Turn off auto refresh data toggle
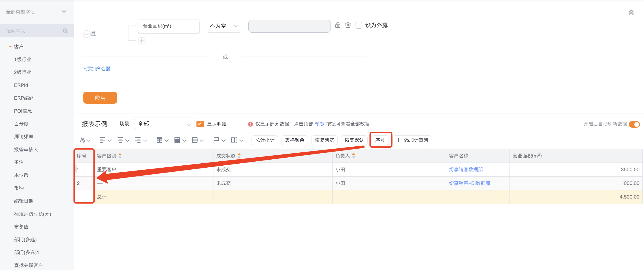The height and width of the screenshot is (270, 644). [x=635, y=124]
